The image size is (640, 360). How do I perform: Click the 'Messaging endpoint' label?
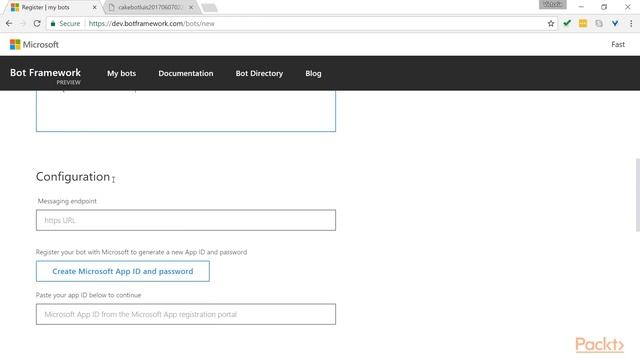pos(67,201)
